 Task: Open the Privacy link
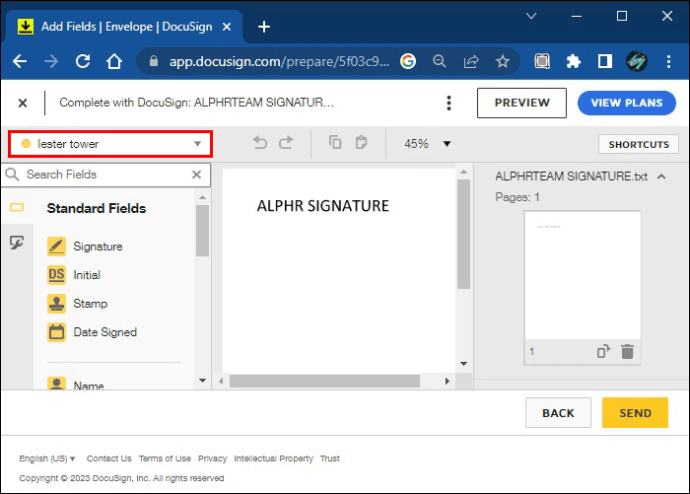(212, 458)
